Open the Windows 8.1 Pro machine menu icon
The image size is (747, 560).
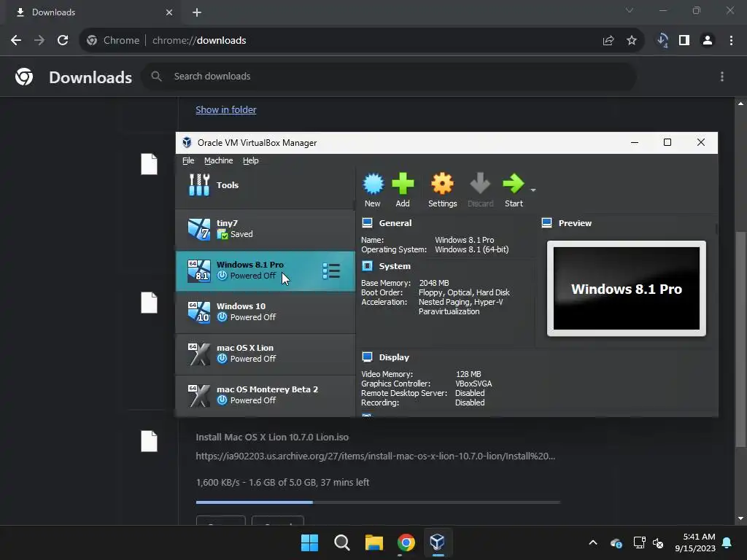coord(331,271)
